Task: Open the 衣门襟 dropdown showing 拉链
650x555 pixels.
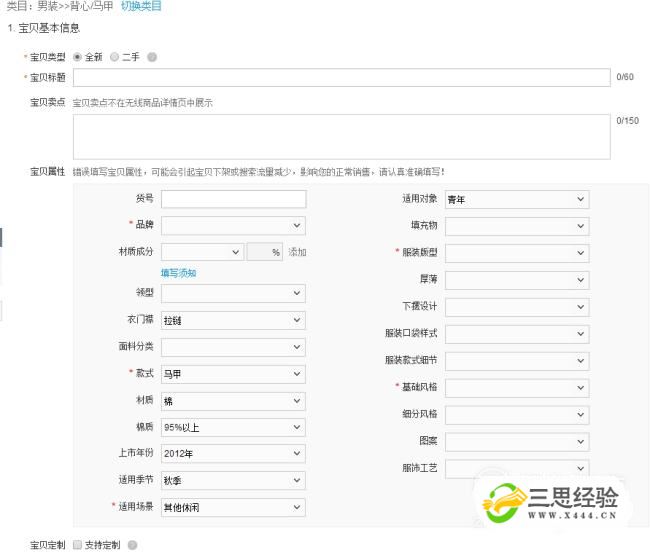Action: [x=232, y=320]
